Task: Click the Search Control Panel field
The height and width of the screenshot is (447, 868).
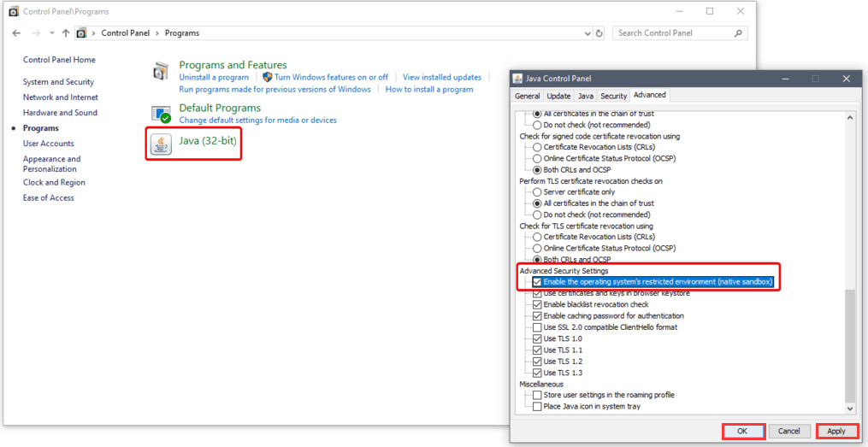Action: [680, 33]
